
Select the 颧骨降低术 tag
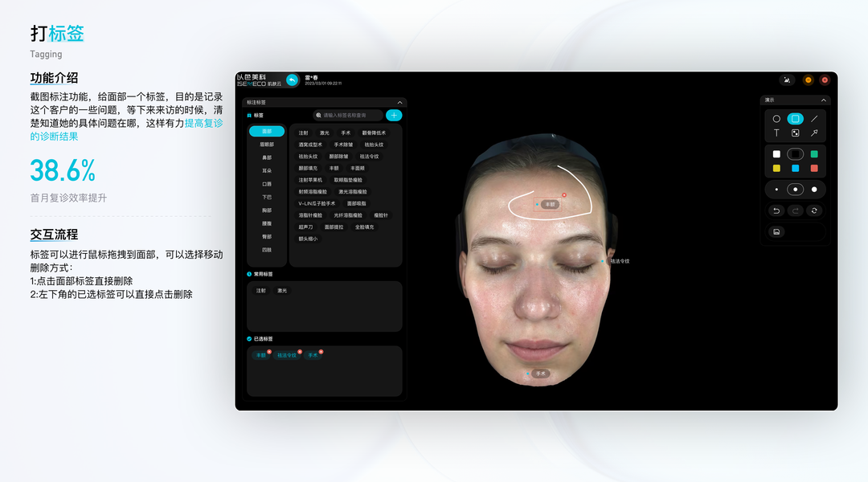click(375, 133)
